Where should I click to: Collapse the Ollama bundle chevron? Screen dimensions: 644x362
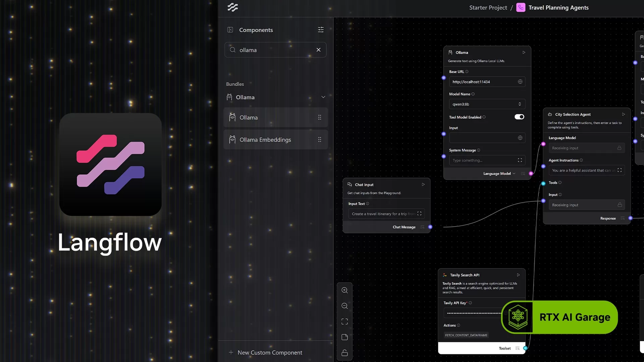(x=323, y=97)
